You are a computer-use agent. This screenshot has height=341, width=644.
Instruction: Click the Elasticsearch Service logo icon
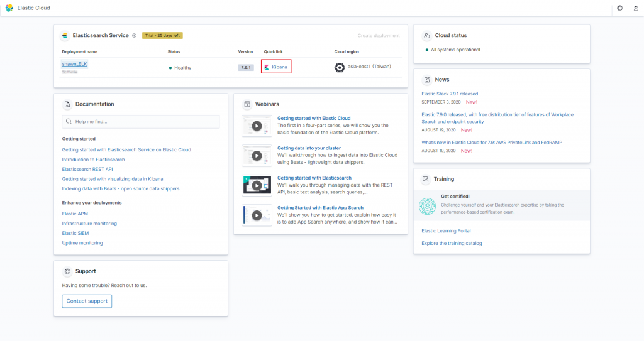[x=65, y=36]
